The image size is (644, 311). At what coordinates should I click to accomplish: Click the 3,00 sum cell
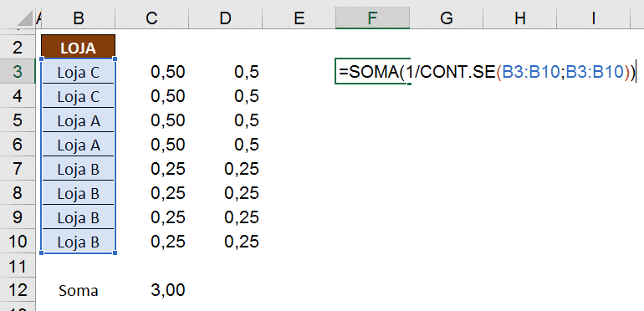point(152,290)
